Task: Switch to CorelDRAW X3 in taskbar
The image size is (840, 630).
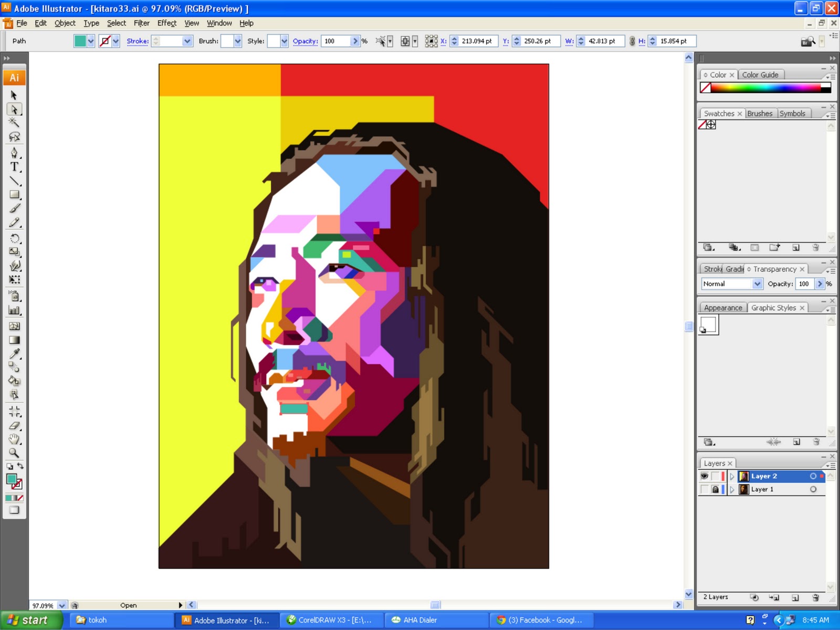Action: pos(332,620)
